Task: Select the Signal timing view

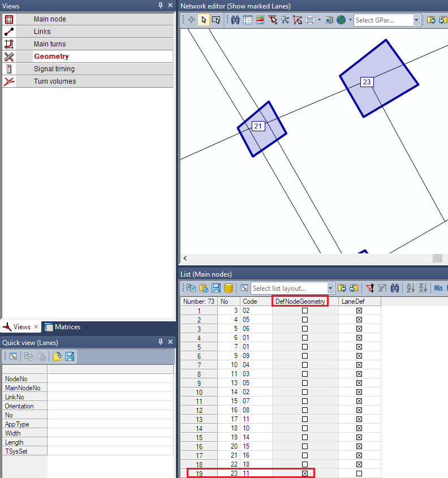Action: (x=54, y=69)
